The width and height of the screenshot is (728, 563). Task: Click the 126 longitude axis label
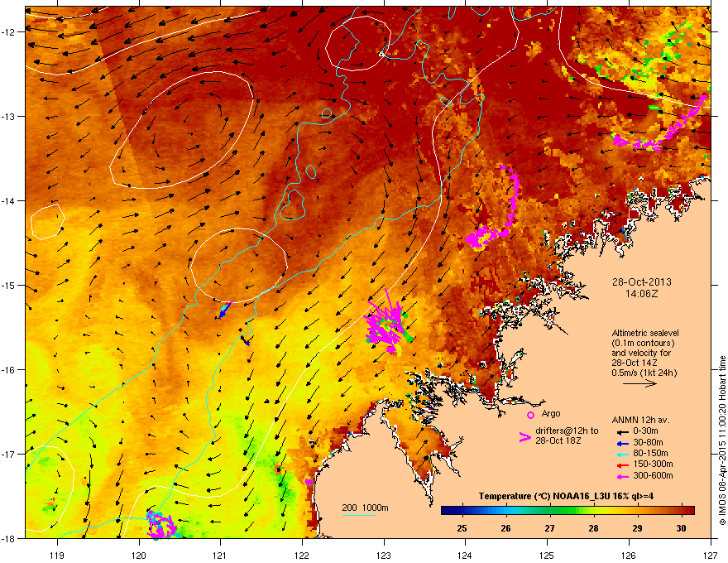pyautogui.click(x=629, y=555)
